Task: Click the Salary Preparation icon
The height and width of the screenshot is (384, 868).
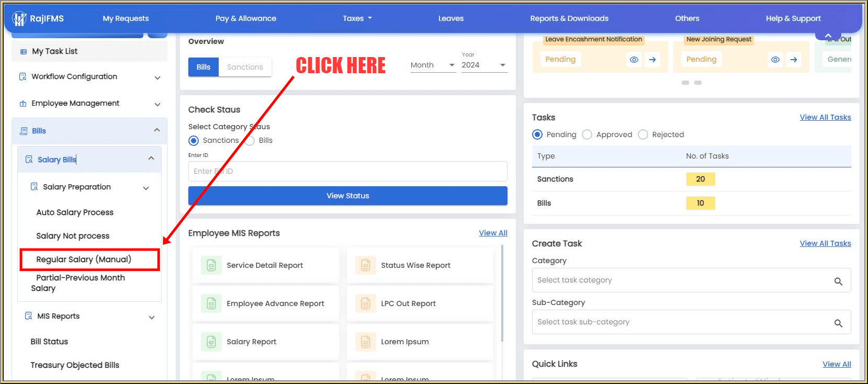Action: coord(34,187)
